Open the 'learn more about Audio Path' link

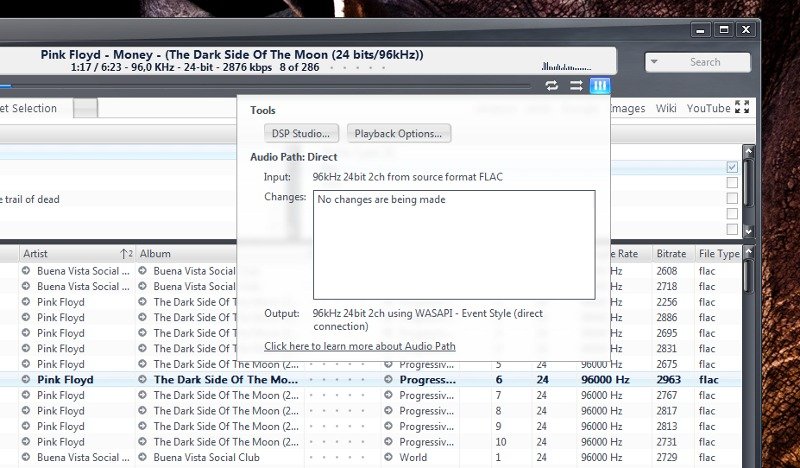pos(360,346)
